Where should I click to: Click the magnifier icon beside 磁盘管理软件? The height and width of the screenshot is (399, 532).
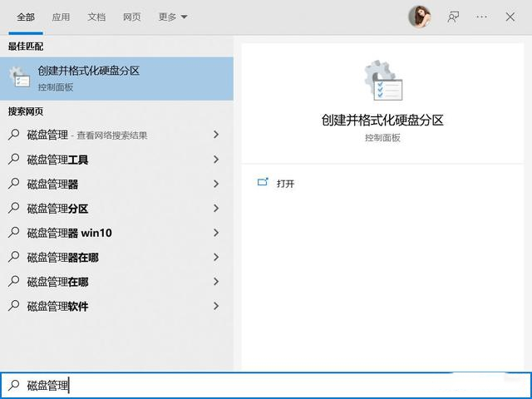click(x=14, y=306)
